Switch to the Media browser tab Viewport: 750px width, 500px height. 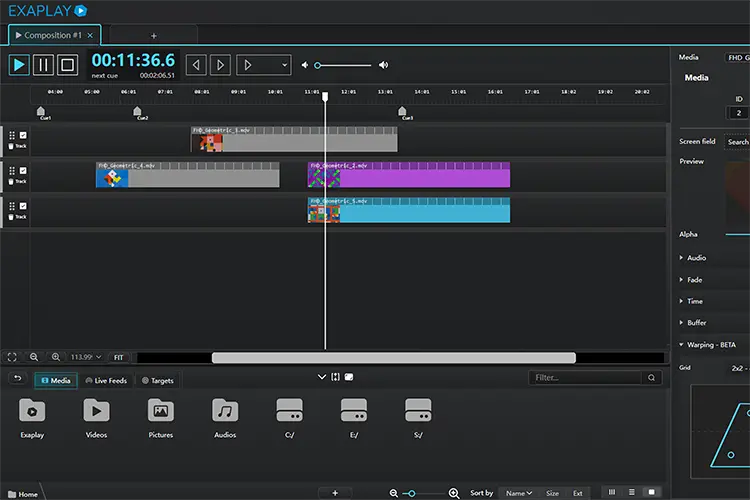[56, 380]
